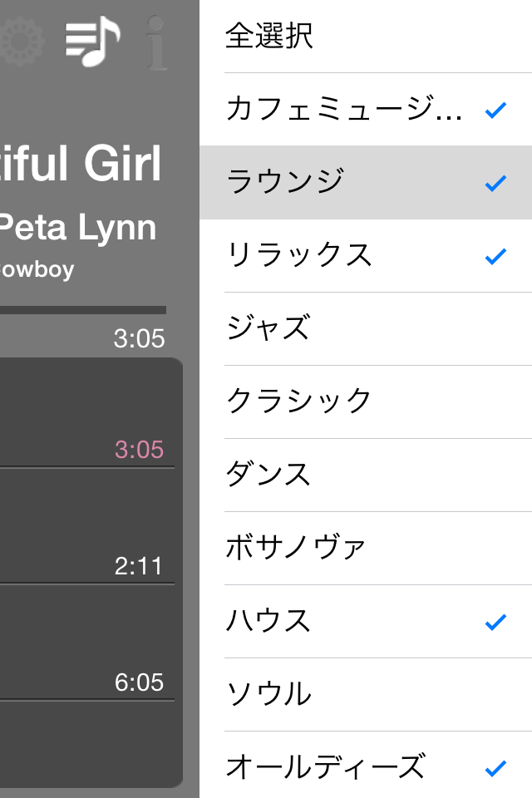Uncheck the リラックス checkmark
Screen dimensions: 532x798
pos(495,257)
